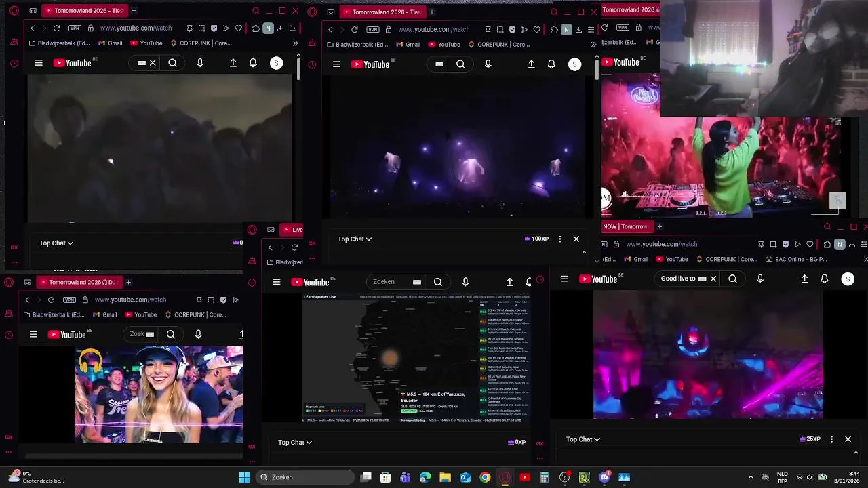
Task: Click heart bookmark icon in top-left window
Action: tap(238, 28)
